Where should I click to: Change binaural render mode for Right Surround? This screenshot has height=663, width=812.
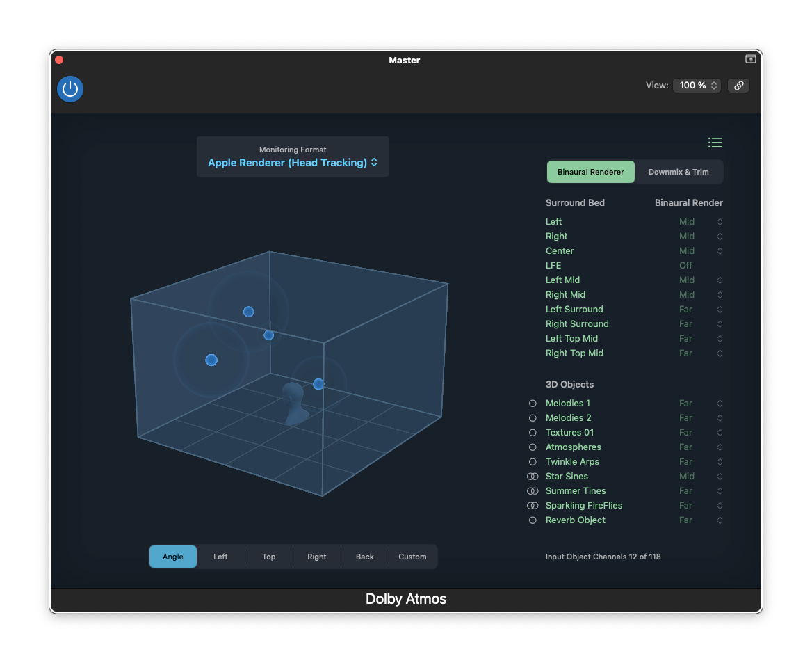pyautogui.click(x=720, y=324)
